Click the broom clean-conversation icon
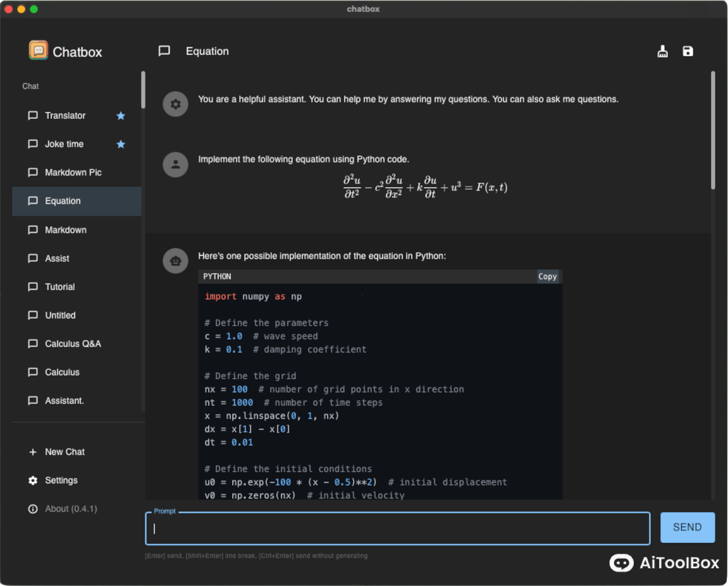This screenshot has width=728, height=586. coord(662,51)
